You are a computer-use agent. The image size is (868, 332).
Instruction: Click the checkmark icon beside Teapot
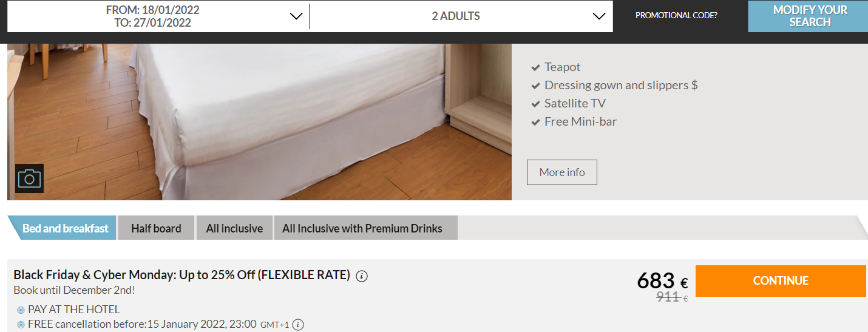(x=535, y=67)
